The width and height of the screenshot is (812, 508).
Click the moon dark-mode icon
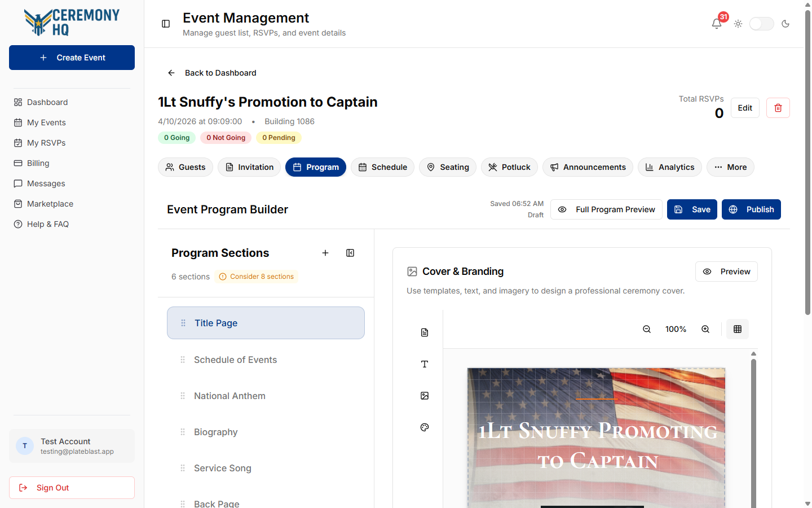(785, 24)
